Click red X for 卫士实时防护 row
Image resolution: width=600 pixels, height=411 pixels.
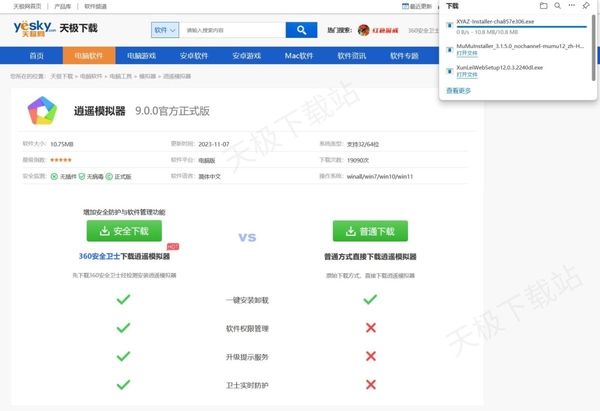(371, 385)
